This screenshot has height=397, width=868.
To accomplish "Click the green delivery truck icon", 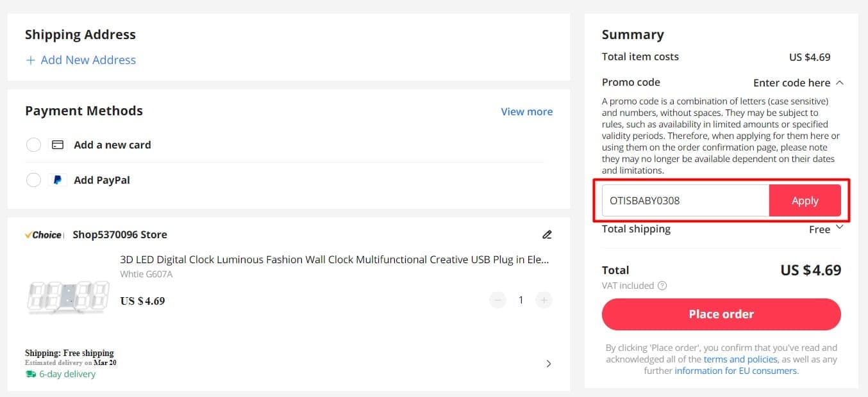I will click(x=31, y=374).
